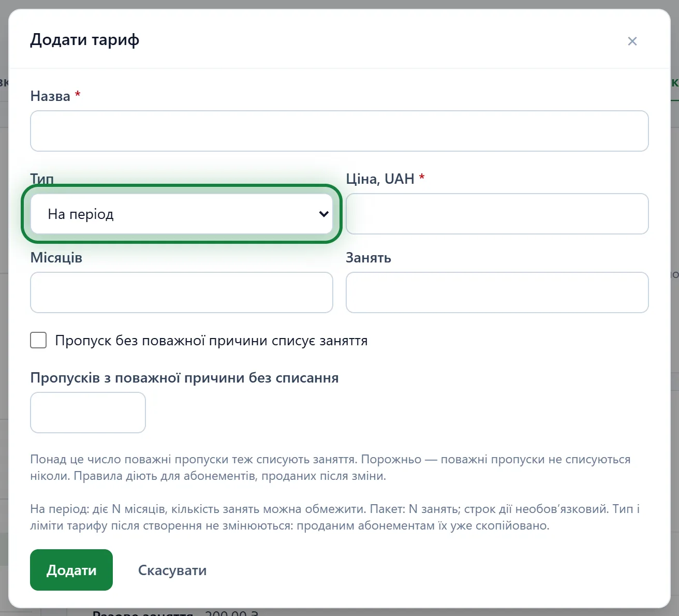Viewport: 679px width, 616px height.
Task: Click the Місяців label
Action: (56, 258)
